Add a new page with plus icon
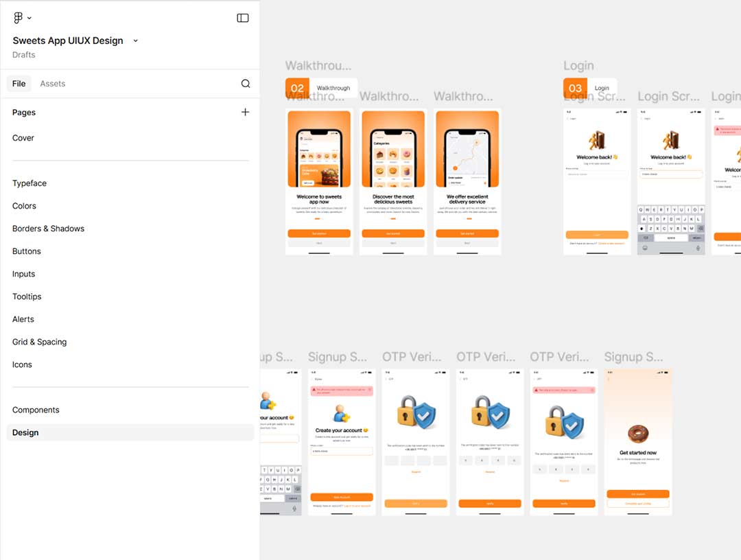741x560 pixels. [245, 112]
